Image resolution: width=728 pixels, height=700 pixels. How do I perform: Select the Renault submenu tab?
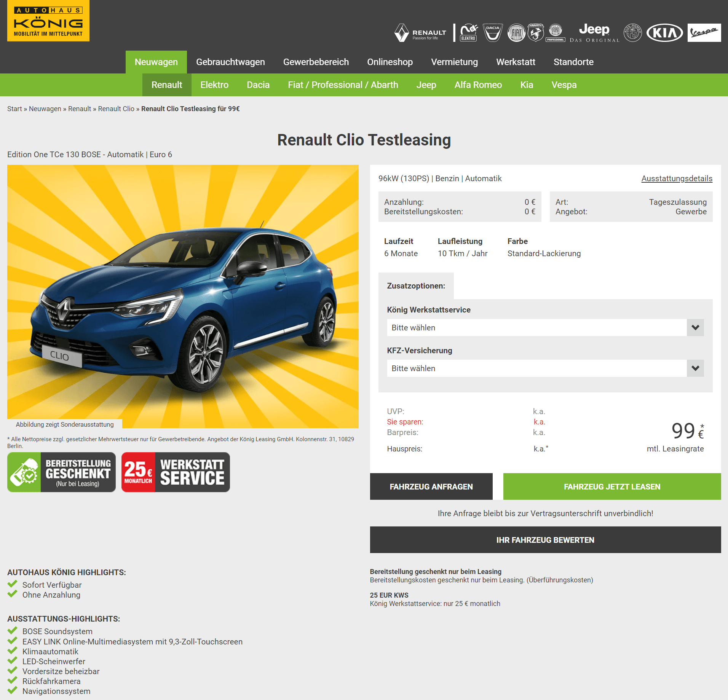click(x=167, y=85)
